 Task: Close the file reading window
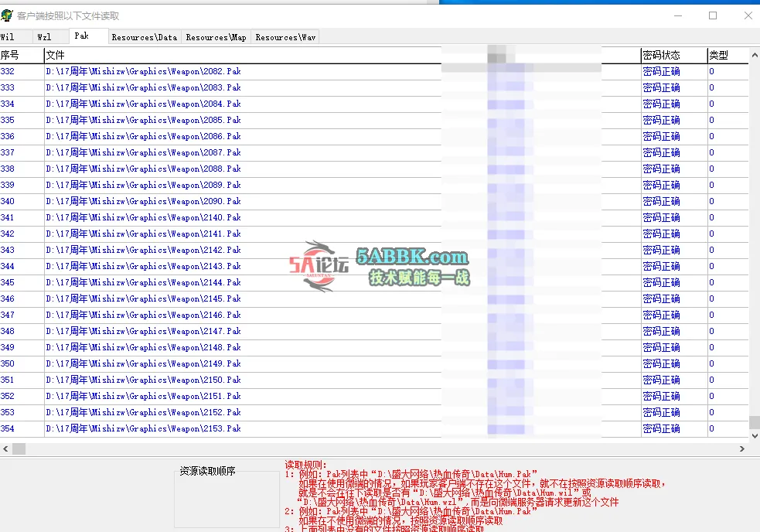(x=748, y=15)
